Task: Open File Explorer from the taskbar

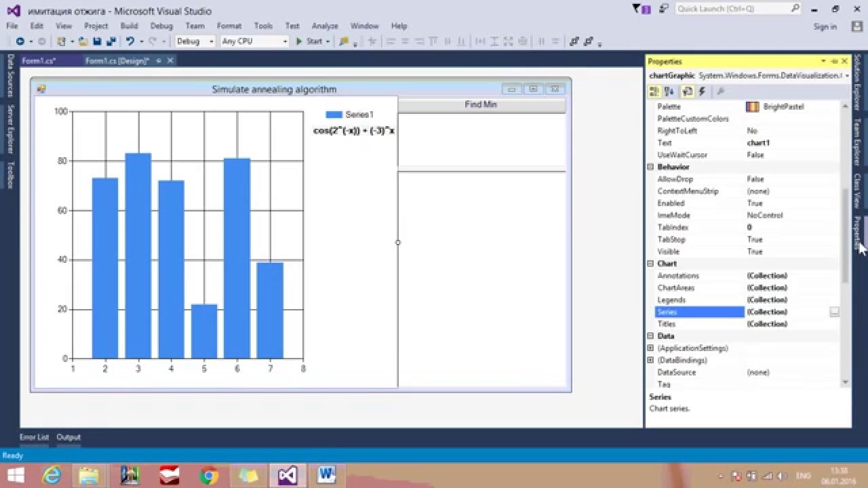Action: (90, 475)
